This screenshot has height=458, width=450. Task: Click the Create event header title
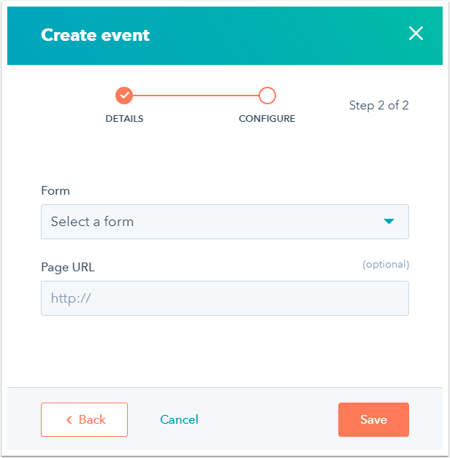tap(95, 35)
